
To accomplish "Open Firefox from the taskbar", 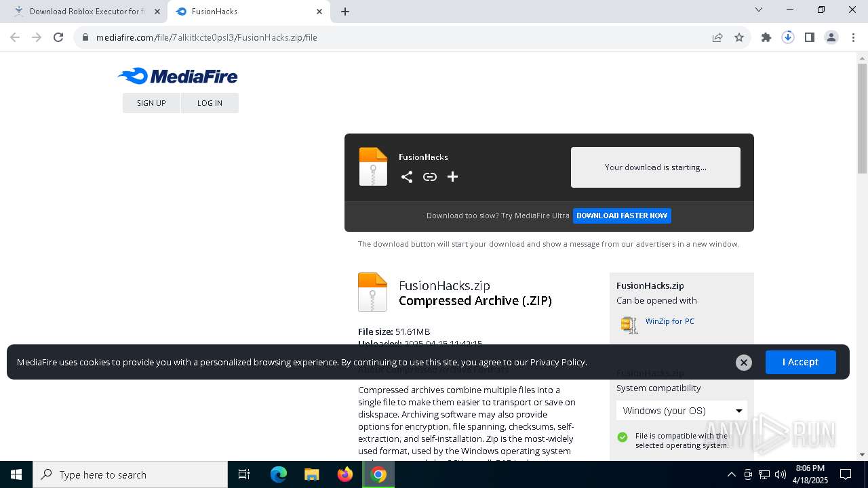I will click(x=345, y=474).
